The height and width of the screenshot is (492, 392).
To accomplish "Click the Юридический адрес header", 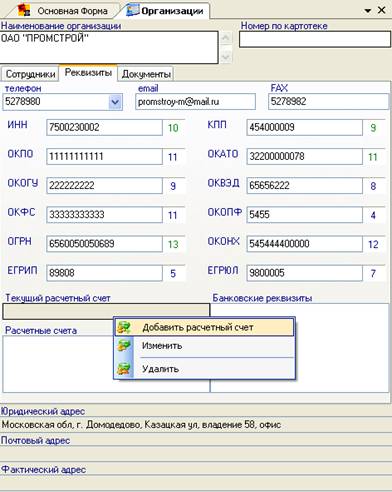I will point(43,411).
